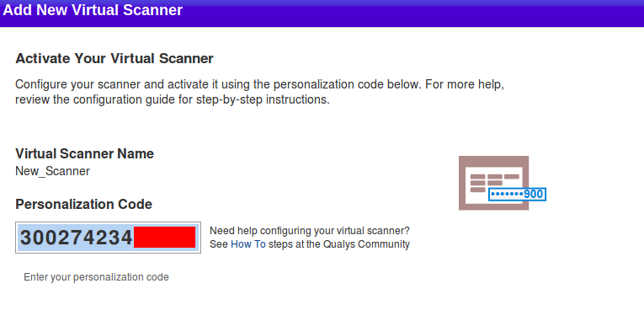Click the Add New Virtual Scanner title bar

click(322, 13)
